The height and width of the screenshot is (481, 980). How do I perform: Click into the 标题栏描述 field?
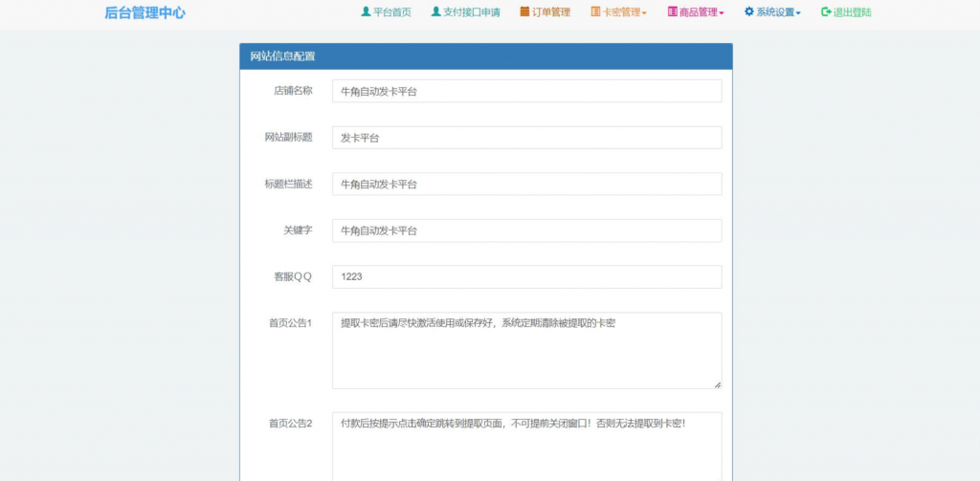point(527,185)
